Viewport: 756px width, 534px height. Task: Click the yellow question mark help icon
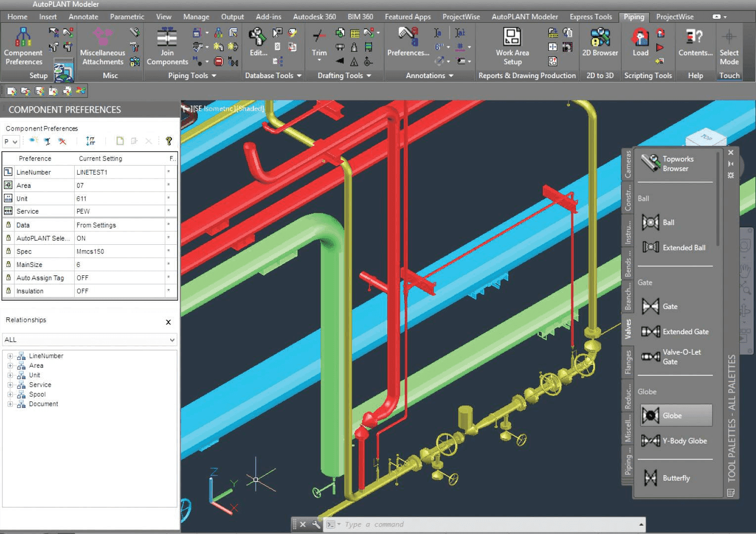[169, 141]
